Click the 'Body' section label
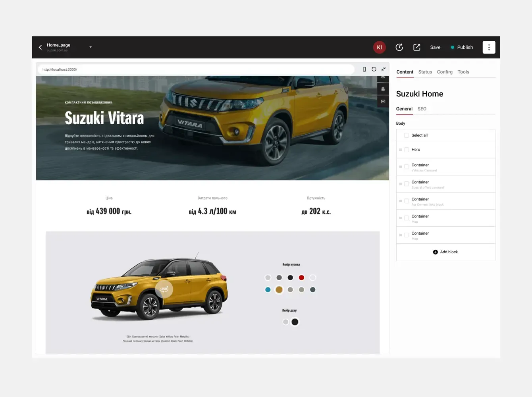The width and height of the screenshot is (532, 397). (401, 123)
